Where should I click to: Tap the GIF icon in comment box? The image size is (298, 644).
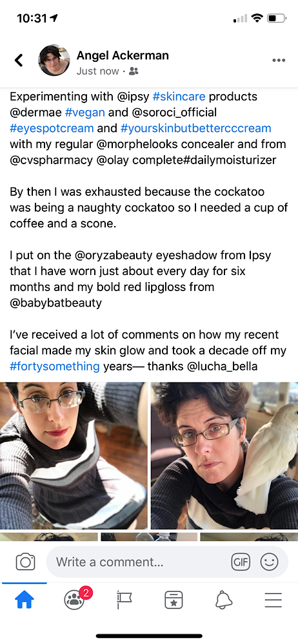(x=241, y=562)
